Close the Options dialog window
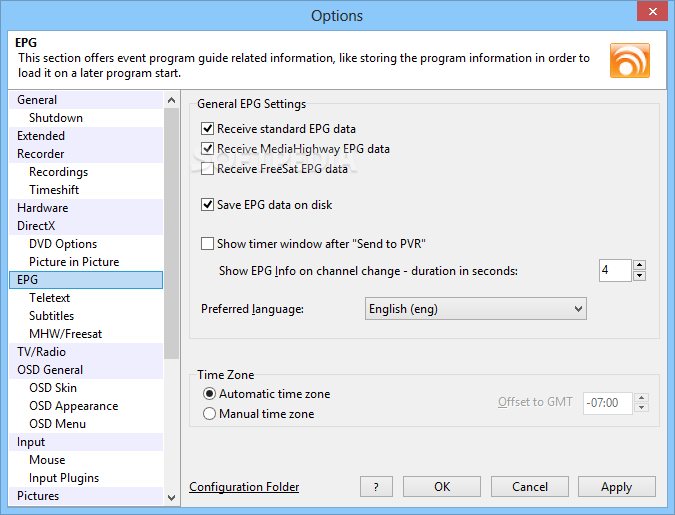 pyautogui.click(x=653, y=11)
